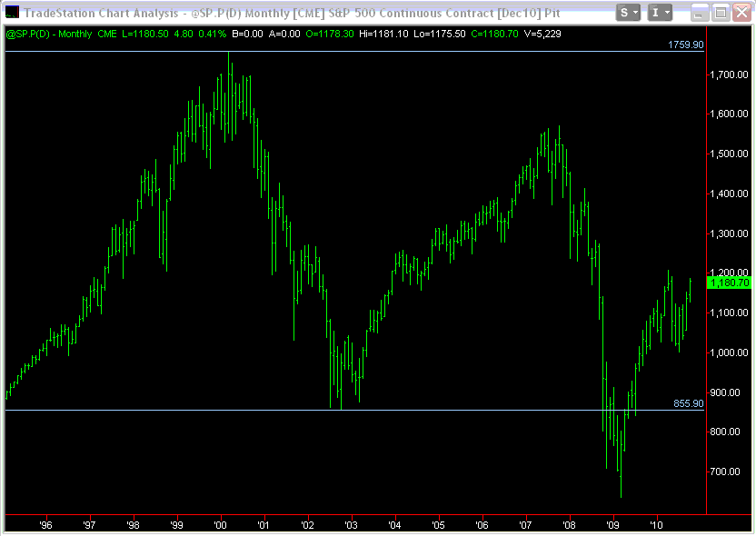Viewport: 756px width, 536px height.
Task: Click the L=1180.50 last price value
Action: pyautogui.click(x=144, y=34)
